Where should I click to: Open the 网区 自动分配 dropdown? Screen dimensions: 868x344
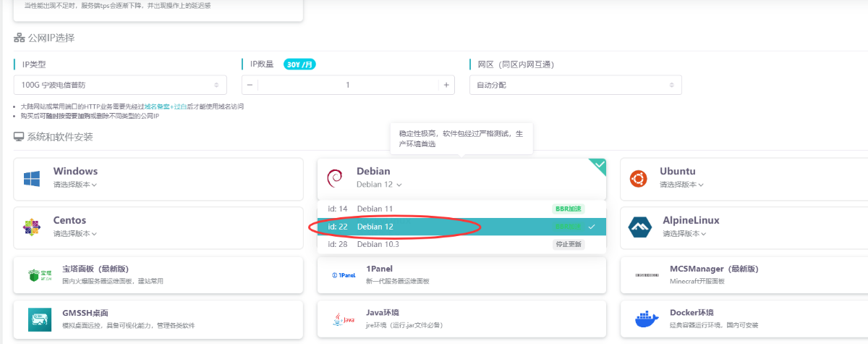coord(575,85)
